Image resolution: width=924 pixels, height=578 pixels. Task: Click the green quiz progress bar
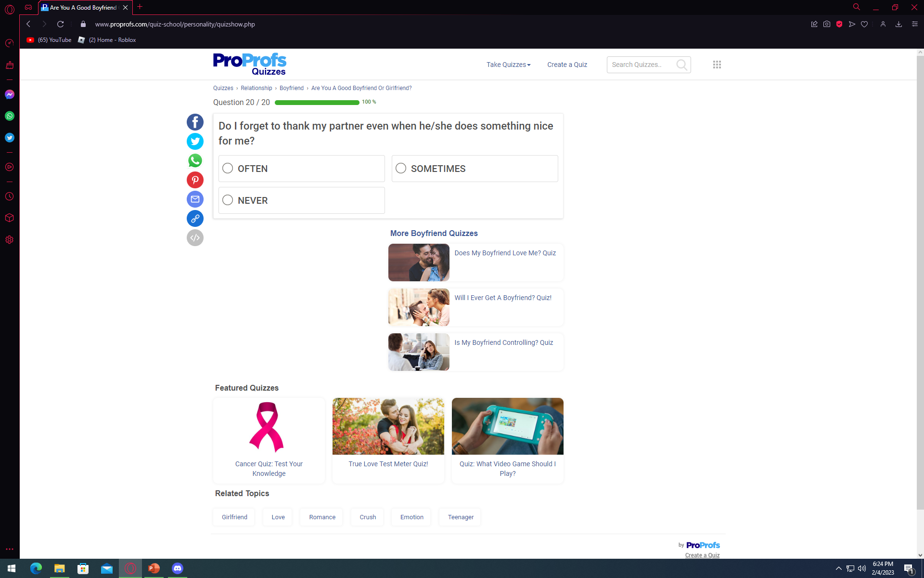(317, 102)
